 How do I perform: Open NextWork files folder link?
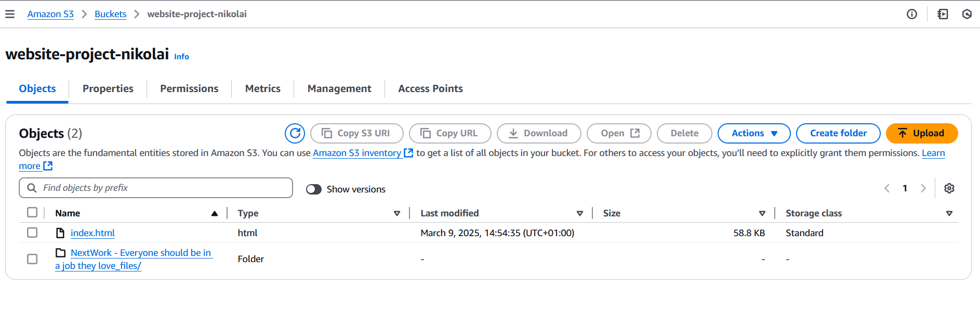[134, 259]
